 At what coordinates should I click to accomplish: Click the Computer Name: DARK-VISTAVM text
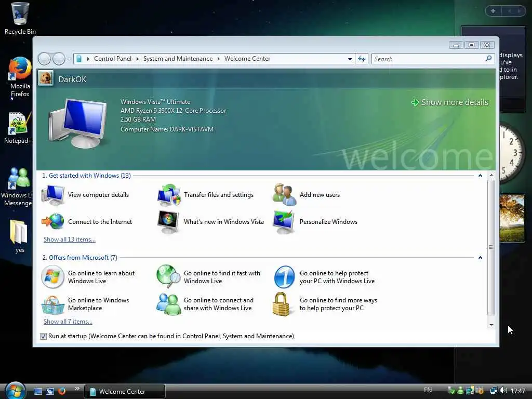[167, 129]
